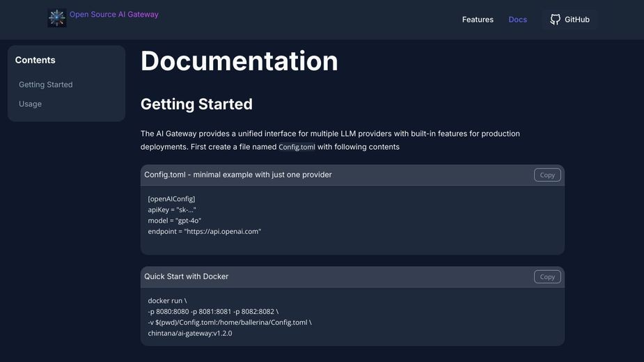The height and width of the screenshot is (362, 644).
Task: Open the GitHub octocat icon
Action: pyautogui.click(x=555, y=19)
